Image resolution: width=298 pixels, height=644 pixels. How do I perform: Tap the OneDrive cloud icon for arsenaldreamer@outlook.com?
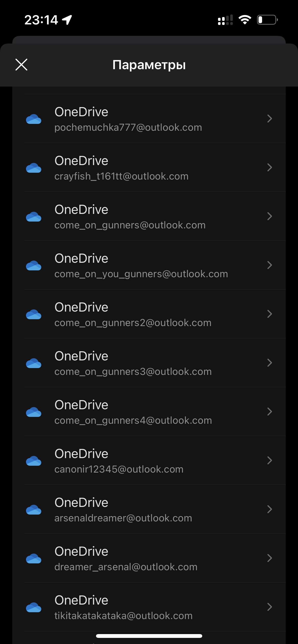click(x=34, y=509)
